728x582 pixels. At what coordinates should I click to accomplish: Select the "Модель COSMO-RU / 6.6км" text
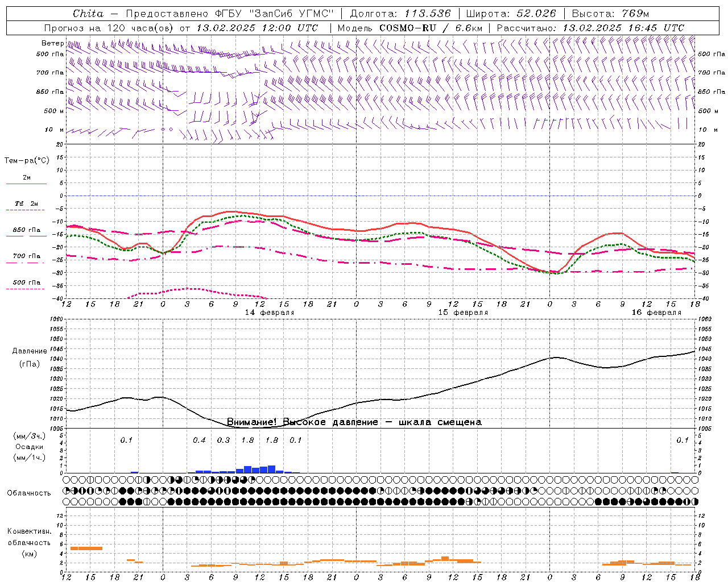[410, 28]
